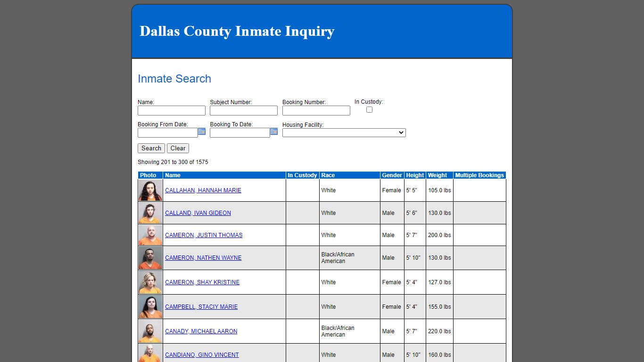Click the Weight column header
644x362 pixels.
(439, 175)
